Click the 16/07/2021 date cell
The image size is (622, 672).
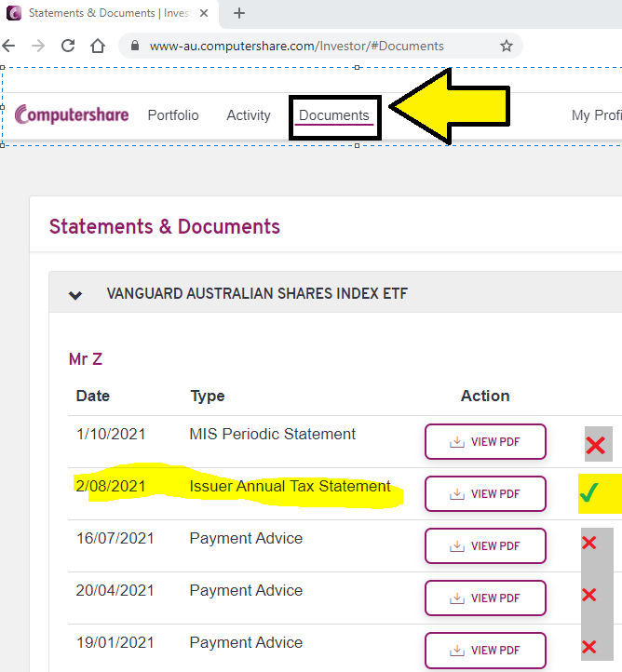[115, 538]
